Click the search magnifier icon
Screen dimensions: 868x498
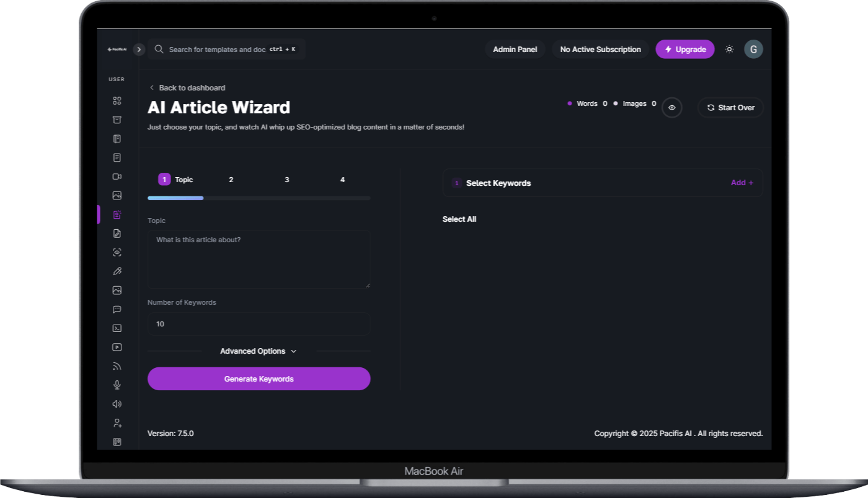[159, 50]
